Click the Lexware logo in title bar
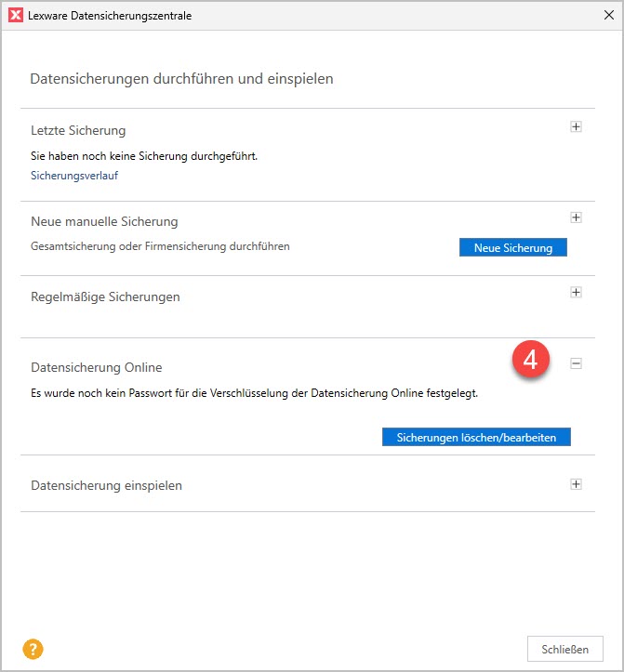 (16, 16)
